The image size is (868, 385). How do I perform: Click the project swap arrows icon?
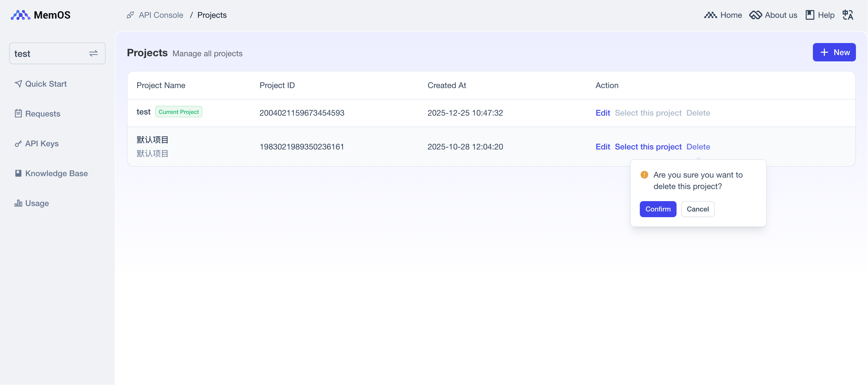93,54
